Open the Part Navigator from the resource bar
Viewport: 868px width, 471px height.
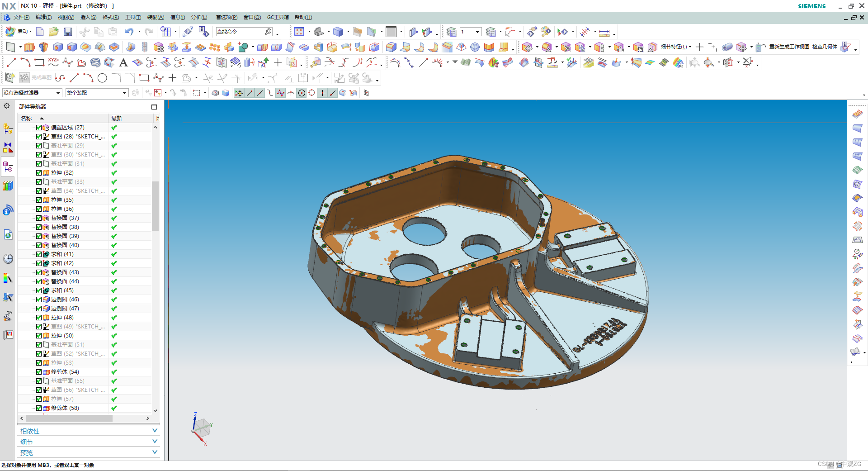(x=8, y=167)
